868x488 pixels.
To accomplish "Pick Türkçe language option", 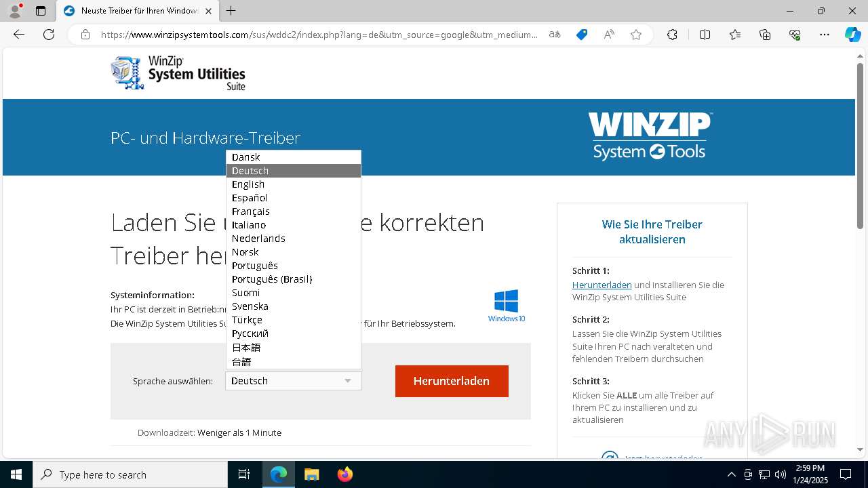I will (293, 320).
